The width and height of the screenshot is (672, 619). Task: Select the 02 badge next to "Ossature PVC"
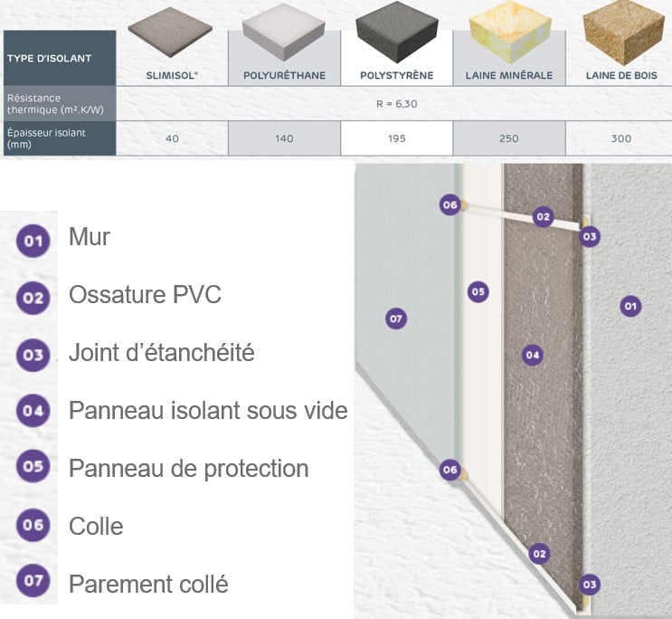[33, 297]
